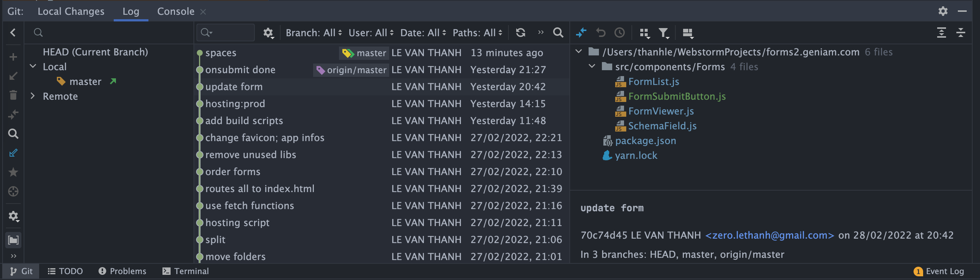Click the New Branch plus icon
The image size is (980, 280).
[x=13, y=57]
